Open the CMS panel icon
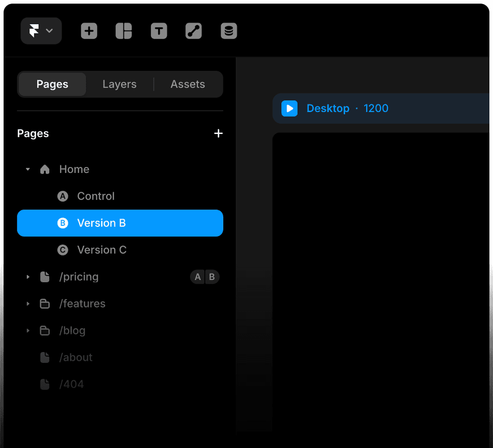The height and width of the screenshot is (448, 493). [x=229, y=31]
